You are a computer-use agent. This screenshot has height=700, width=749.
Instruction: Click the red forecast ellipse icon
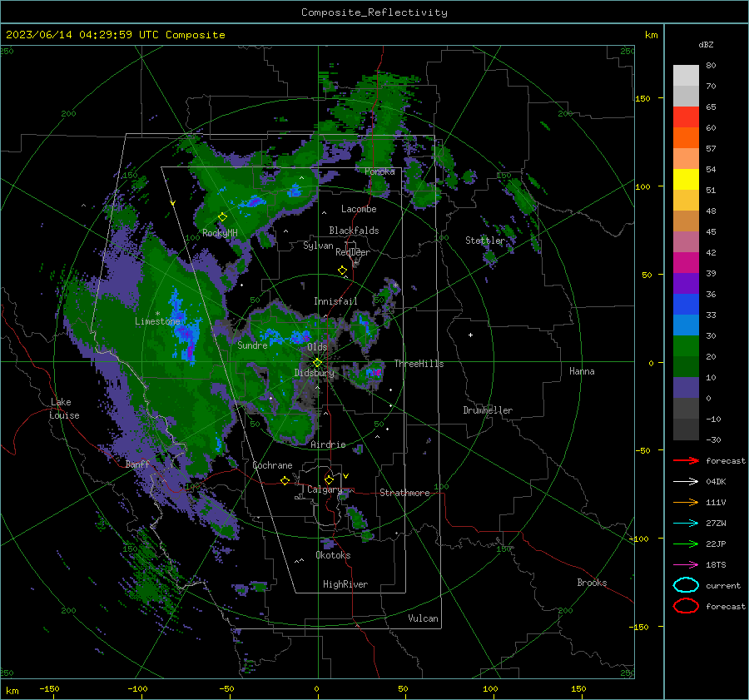pos(686,606)
